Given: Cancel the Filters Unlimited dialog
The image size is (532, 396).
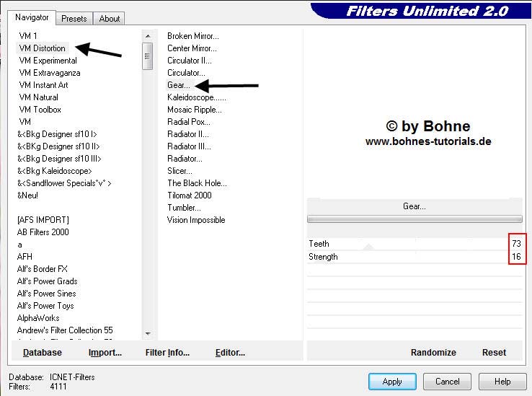Looking at the screenshot, I should tap(447, 382).
